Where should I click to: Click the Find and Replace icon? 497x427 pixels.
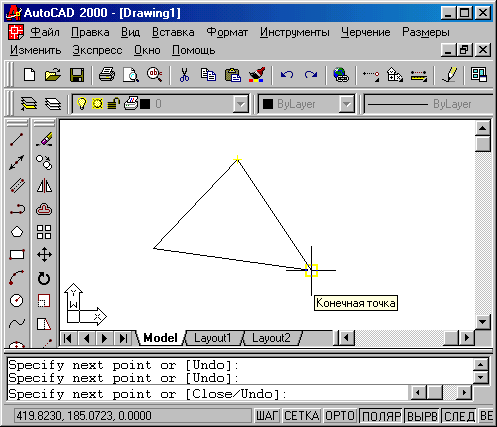click(x=155, y=75)
